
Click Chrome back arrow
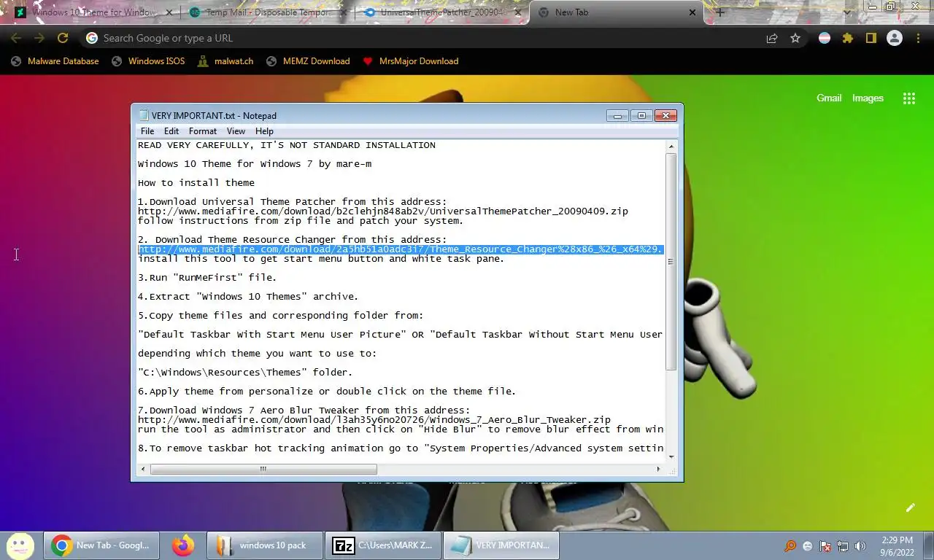tap(16, 38)
